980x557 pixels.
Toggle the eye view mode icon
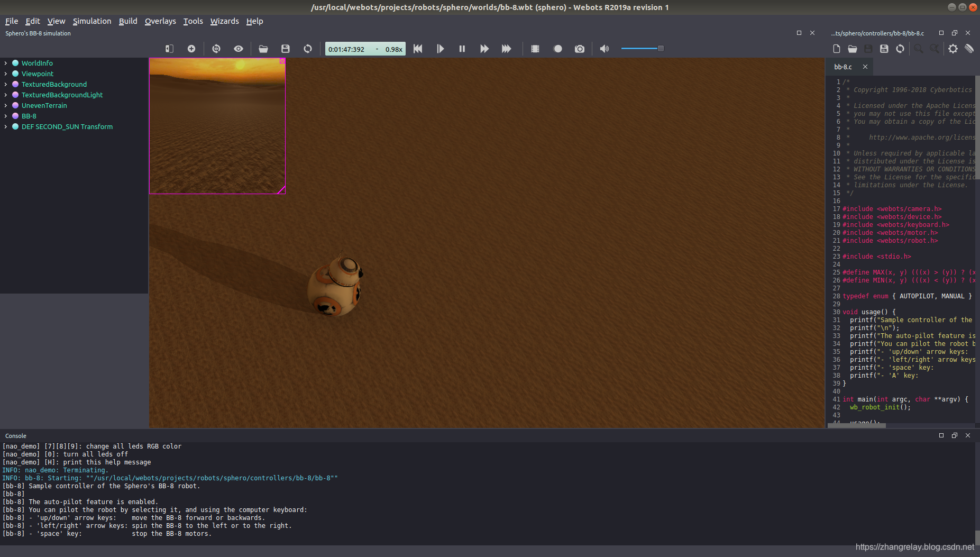pyautogui.click(x=239, y=49)
